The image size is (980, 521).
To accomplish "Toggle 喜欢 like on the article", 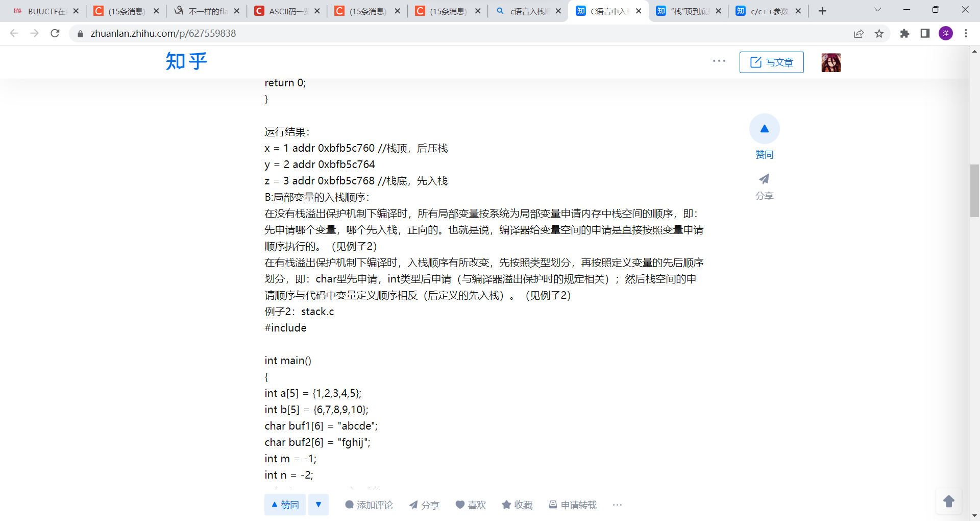I will pos(471,505).
